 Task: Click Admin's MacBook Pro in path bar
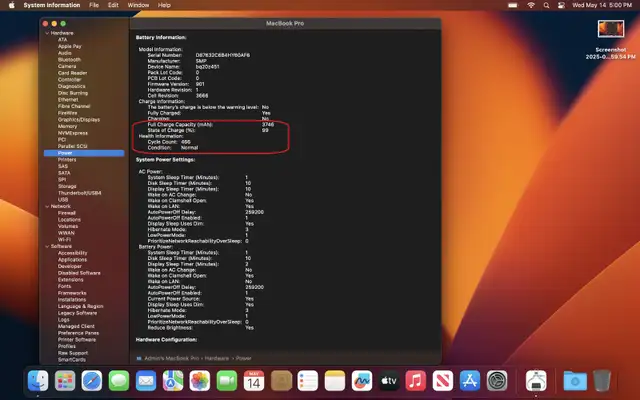pos(171,358)
